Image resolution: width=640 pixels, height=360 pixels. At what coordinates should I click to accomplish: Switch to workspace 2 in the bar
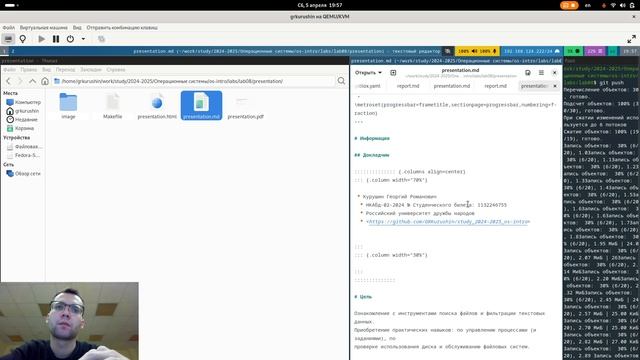click(13, 51)
